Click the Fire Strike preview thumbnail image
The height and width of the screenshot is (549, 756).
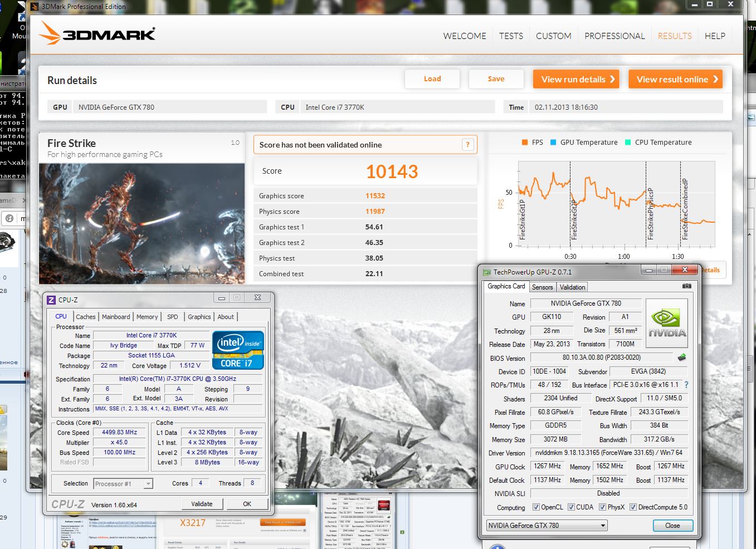142,223
